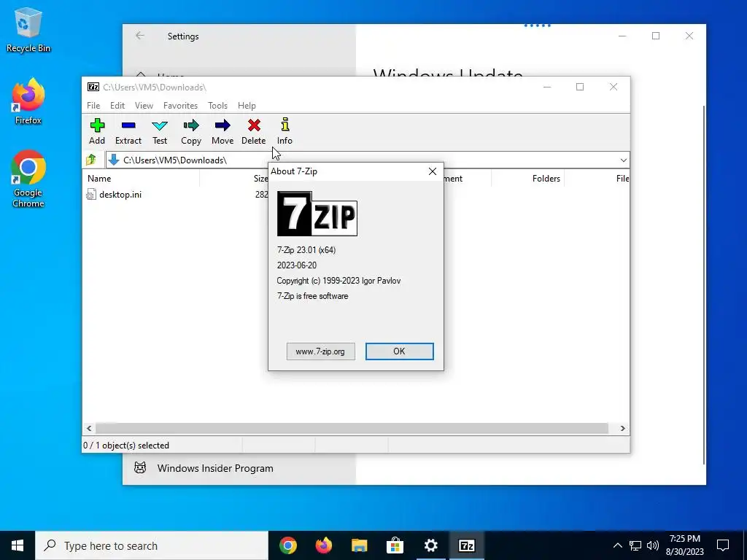The width and height of the screenshot is (747, 560).
Task: Click the 7-Zip logo in About dialog
Action: pos(317,214)
